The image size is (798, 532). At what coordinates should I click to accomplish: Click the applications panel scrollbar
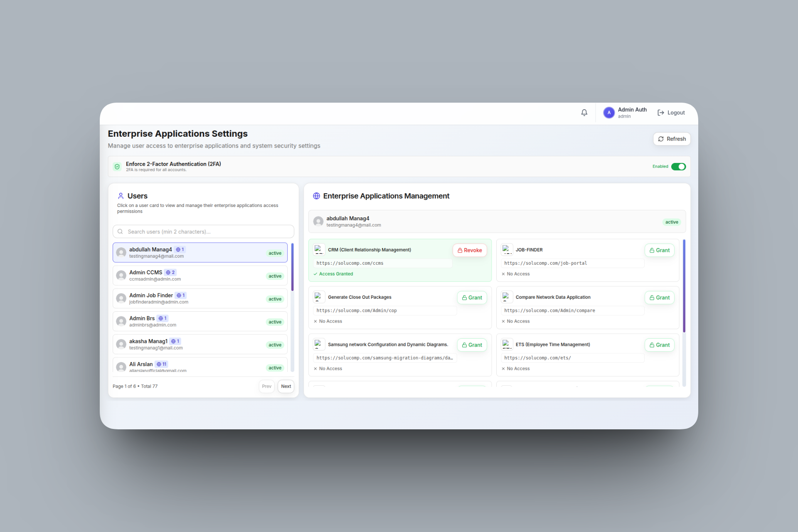(x=684, y=286)
